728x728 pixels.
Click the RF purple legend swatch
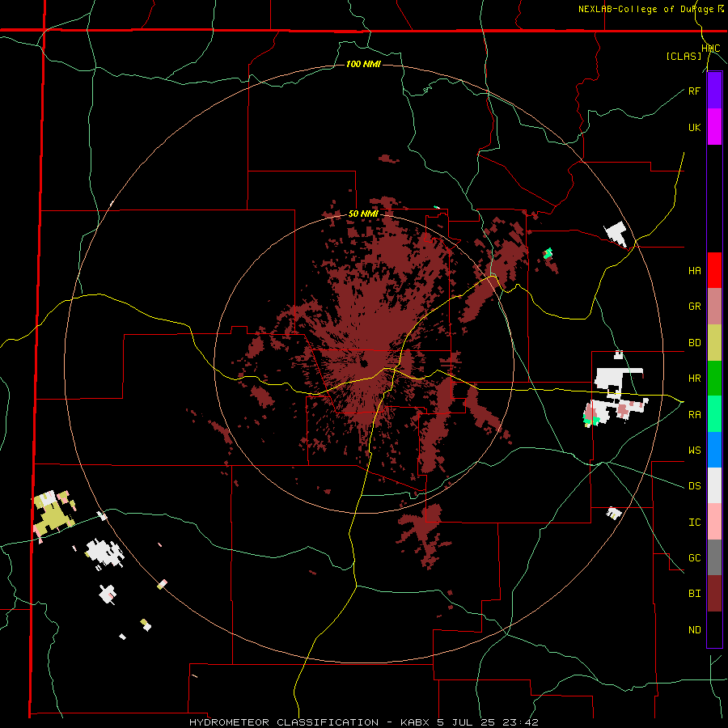[x=714, y=91]
